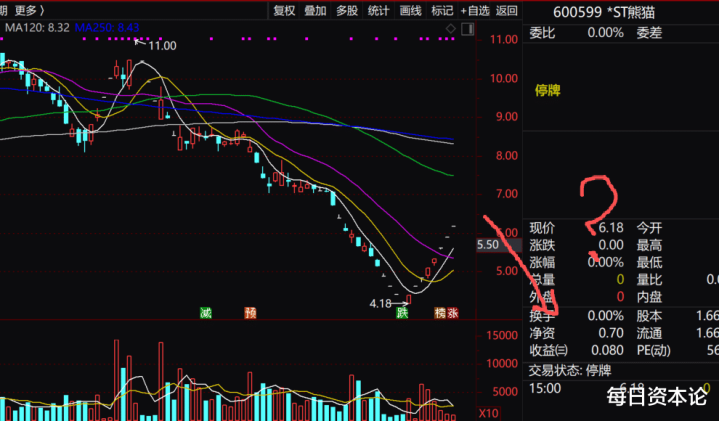Click the 返回 back button
This screenshot has width=719, height=421.
click(x=506, y=11)
